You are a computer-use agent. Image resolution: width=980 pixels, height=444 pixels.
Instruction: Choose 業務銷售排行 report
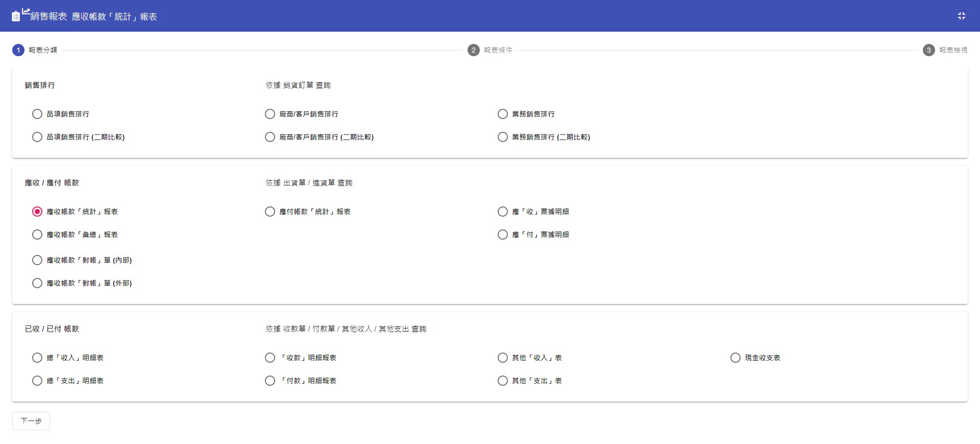503,114
